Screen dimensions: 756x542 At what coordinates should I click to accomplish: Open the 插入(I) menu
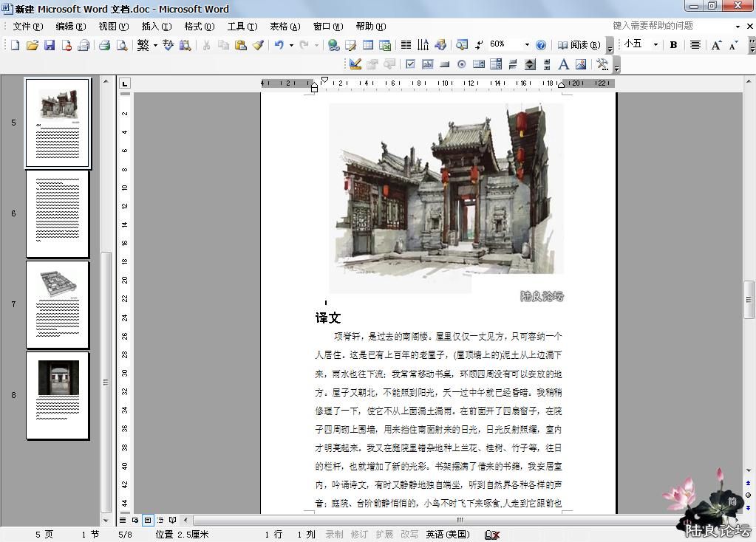point(156,27)
